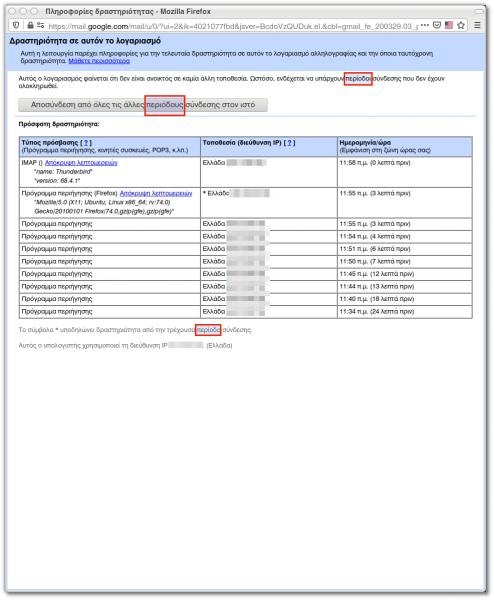Open the page actions three-dot menu

tap(425, 25)
